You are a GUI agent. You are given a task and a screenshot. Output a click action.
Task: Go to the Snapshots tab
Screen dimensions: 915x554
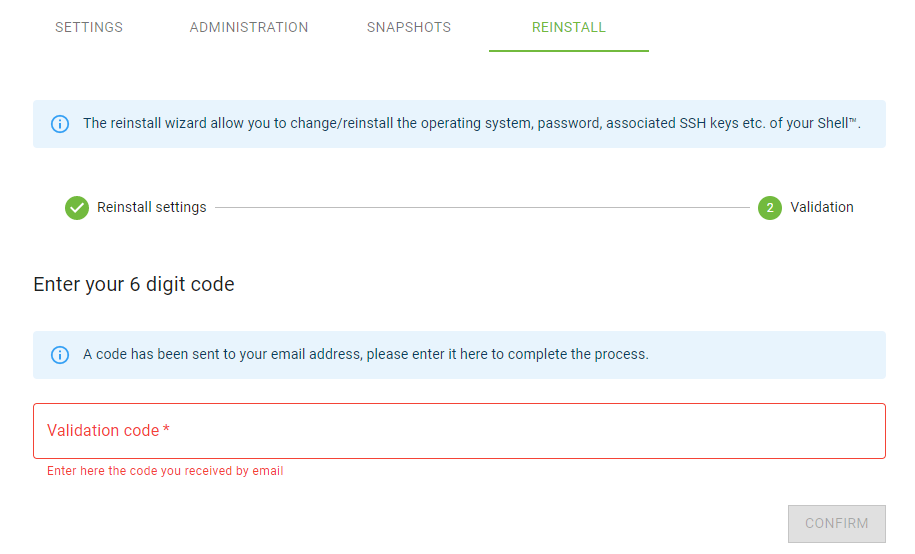coord(409,27)
